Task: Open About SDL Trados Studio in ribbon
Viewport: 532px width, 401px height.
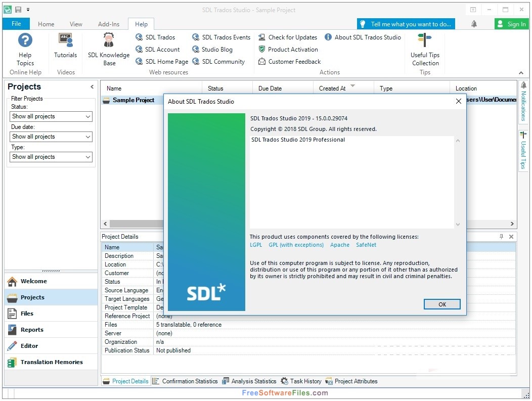Action: click(x=363, y=37)
